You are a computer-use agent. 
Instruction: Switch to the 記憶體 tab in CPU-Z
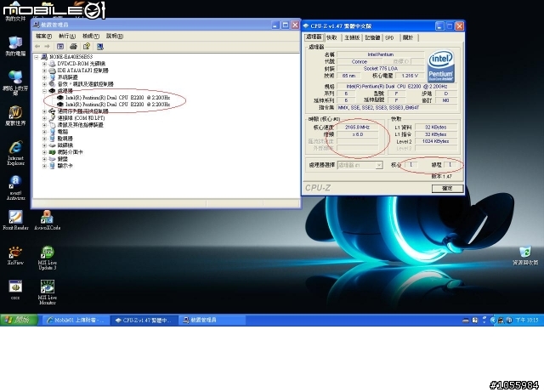372,37
